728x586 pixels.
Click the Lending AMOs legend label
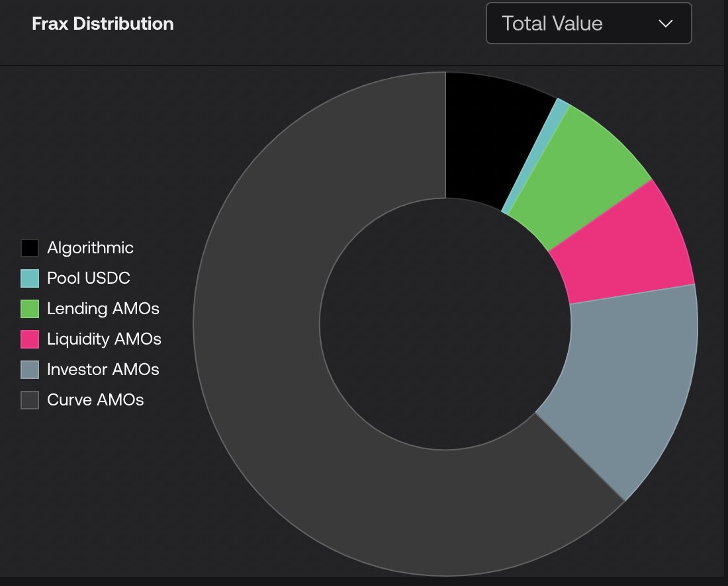(x=103, y=309)
